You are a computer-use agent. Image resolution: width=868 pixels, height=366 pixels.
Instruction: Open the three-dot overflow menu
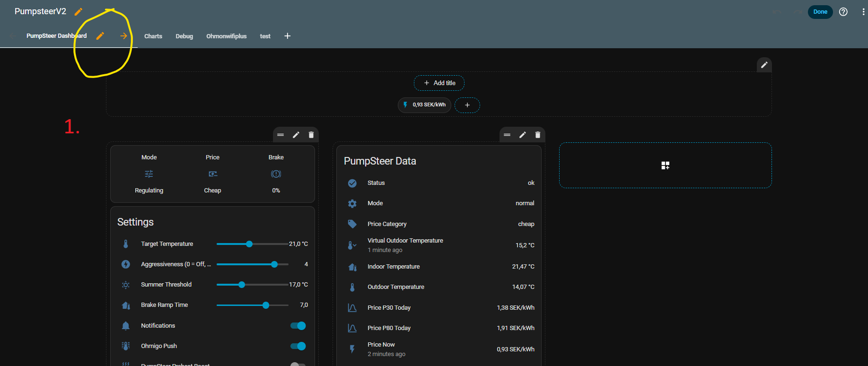(863, 12)
